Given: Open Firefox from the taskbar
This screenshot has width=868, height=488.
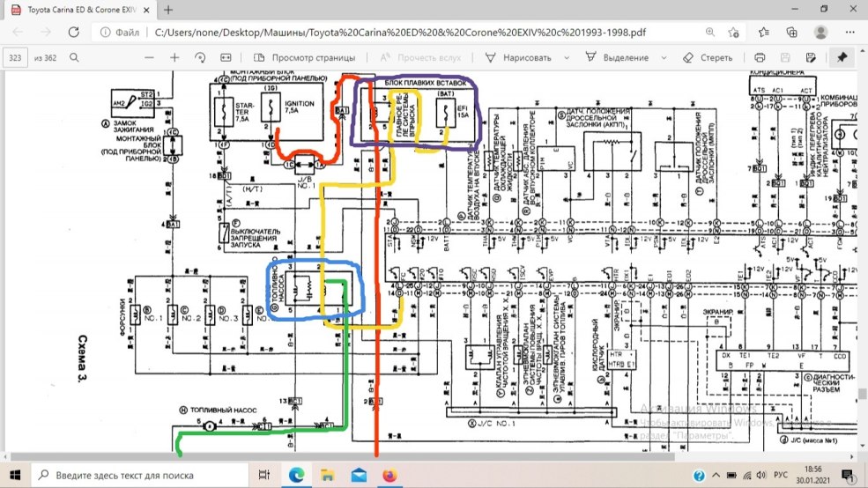Looking at the screenshot, I should tap(389, 475).
